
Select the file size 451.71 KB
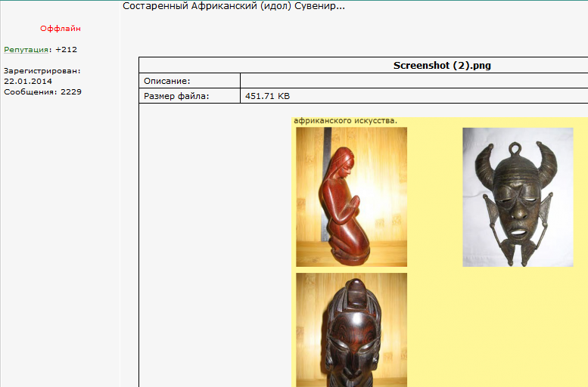[x=267, y=96]
